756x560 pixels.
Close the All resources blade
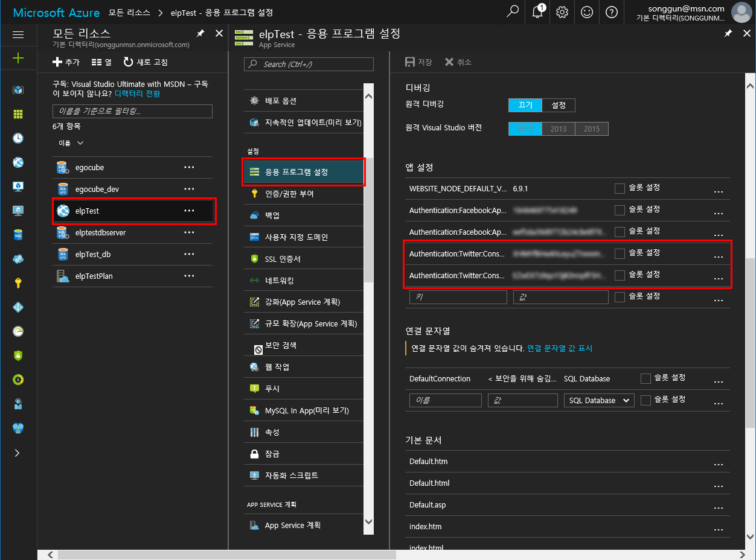(219, 34)
